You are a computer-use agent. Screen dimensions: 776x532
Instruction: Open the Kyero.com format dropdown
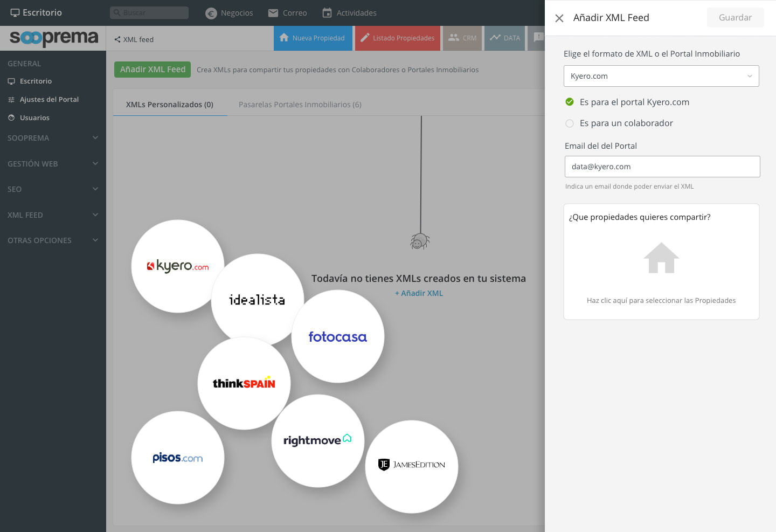coord(661,76)
